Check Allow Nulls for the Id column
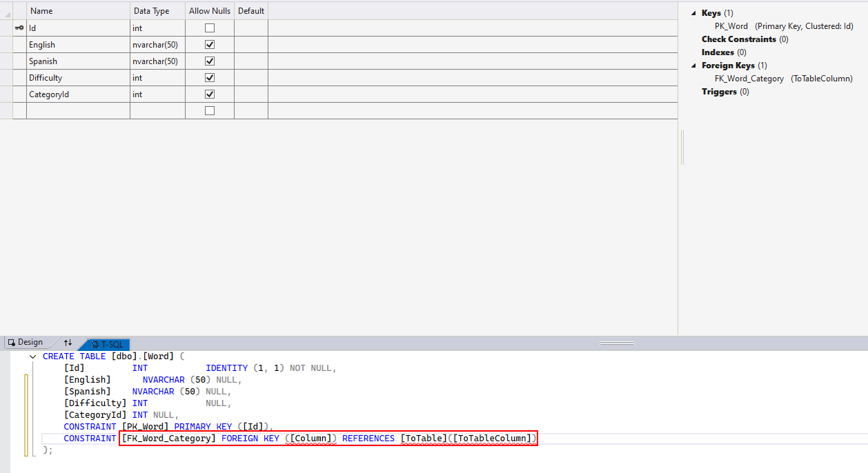Viewport: 868px width, 473px height. click(x=210, y=28)
